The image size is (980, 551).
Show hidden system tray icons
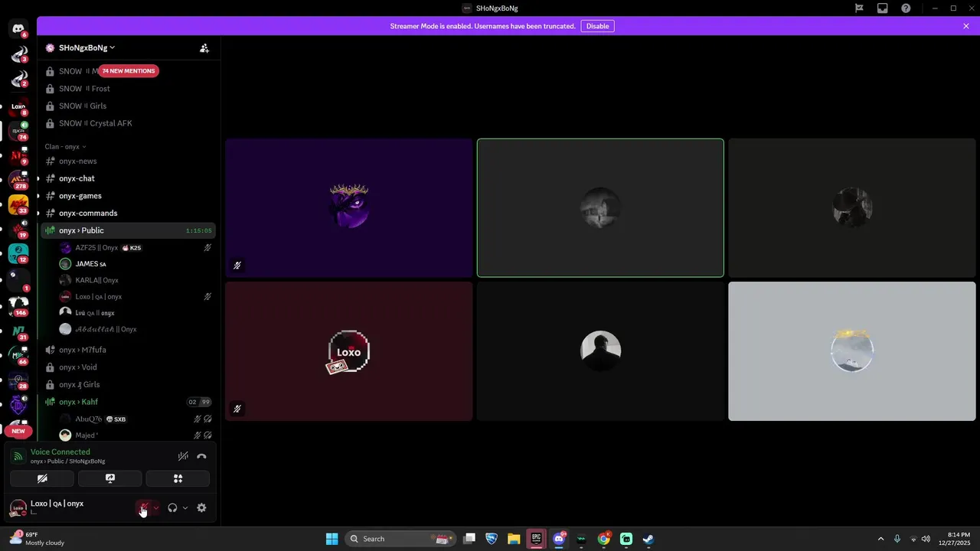[x=880, y=539]
